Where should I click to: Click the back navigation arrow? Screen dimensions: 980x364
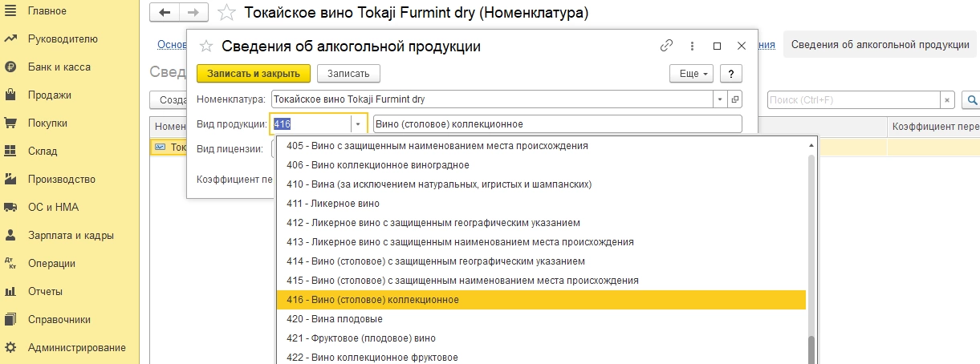(x=165, y=12)
